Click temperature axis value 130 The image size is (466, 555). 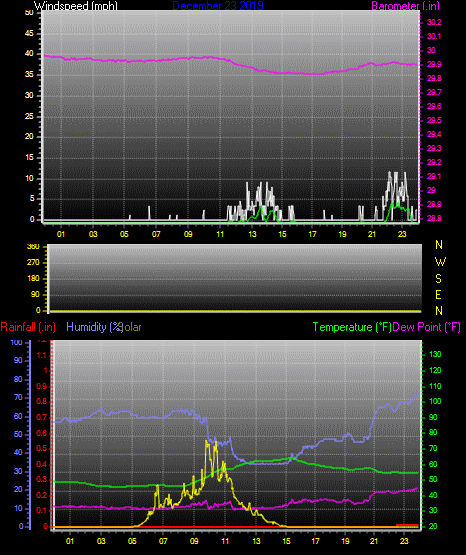(435, 354)
